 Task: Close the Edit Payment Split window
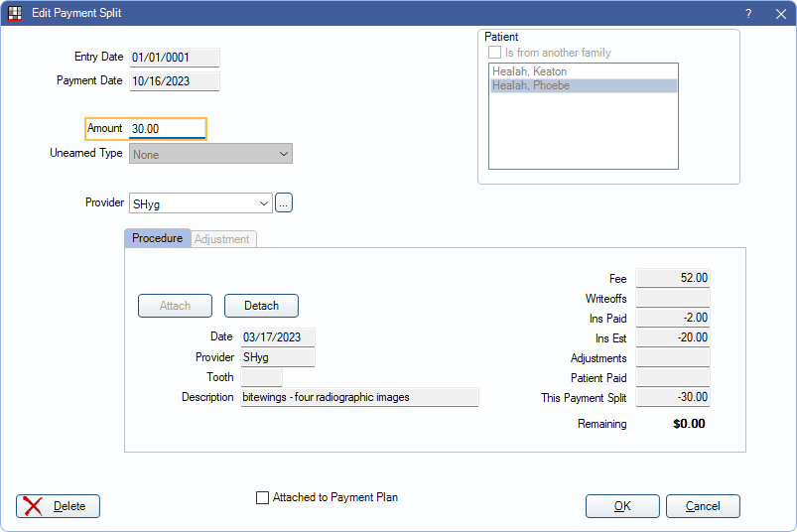pos(780,14)
